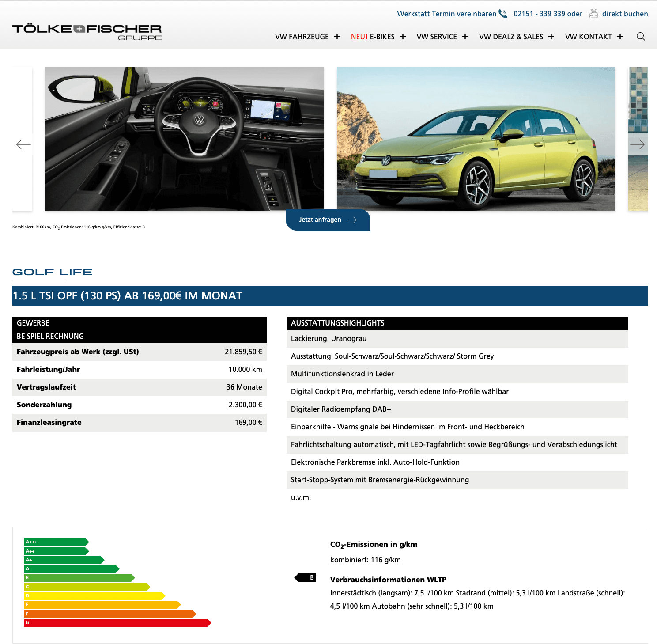Click Sonderzahlung value 2.300,00 €
Viewport: 657px width, 644px height.
point(245,405)
